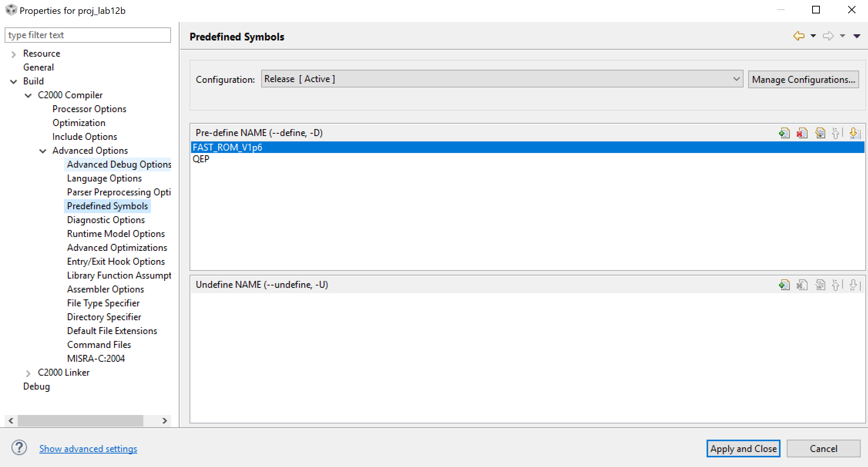868x467 pixels.
Task: Click the back navigation arrow icon
Action: (799, 36)
